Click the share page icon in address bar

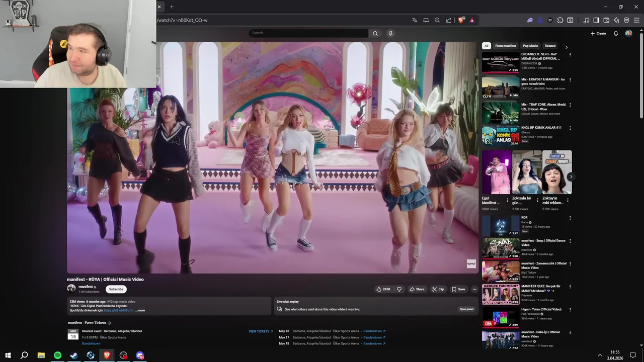click(449, 20)
